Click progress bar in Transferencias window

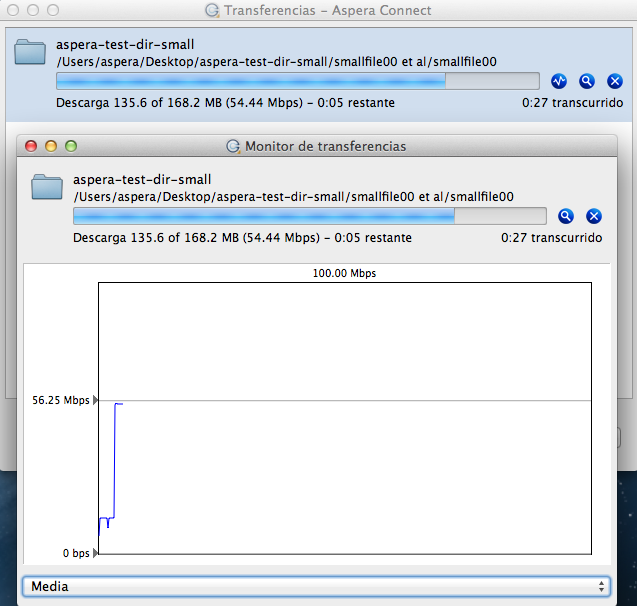coord(297,81)
